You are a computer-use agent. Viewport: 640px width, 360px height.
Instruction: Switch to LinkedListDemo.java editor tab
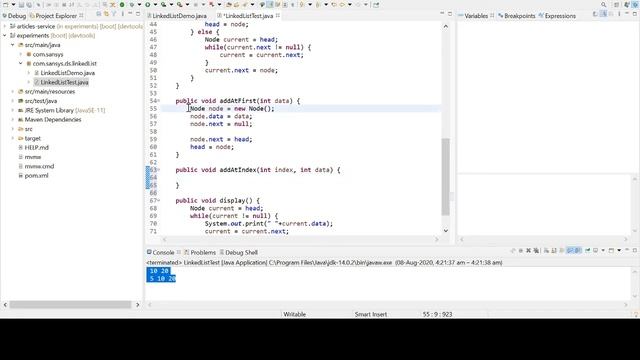pyautogui.click(x=177, y=16)
